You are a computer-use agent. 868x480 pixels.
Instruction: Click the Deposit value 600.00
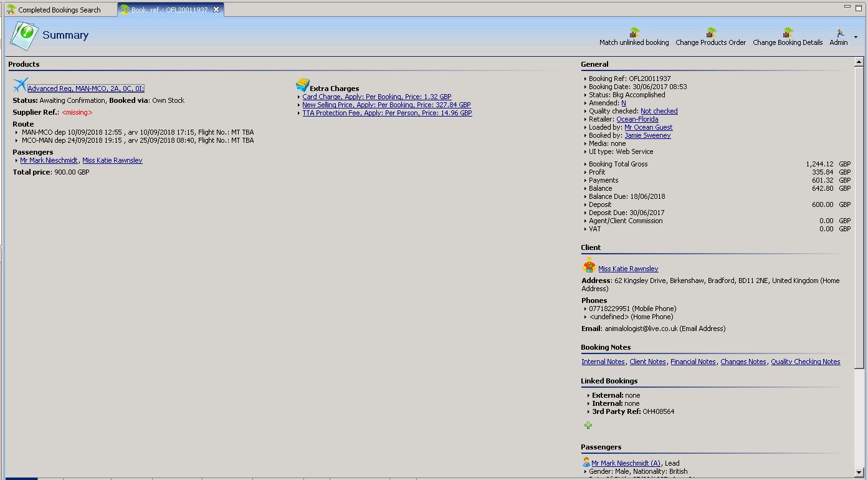823,205
